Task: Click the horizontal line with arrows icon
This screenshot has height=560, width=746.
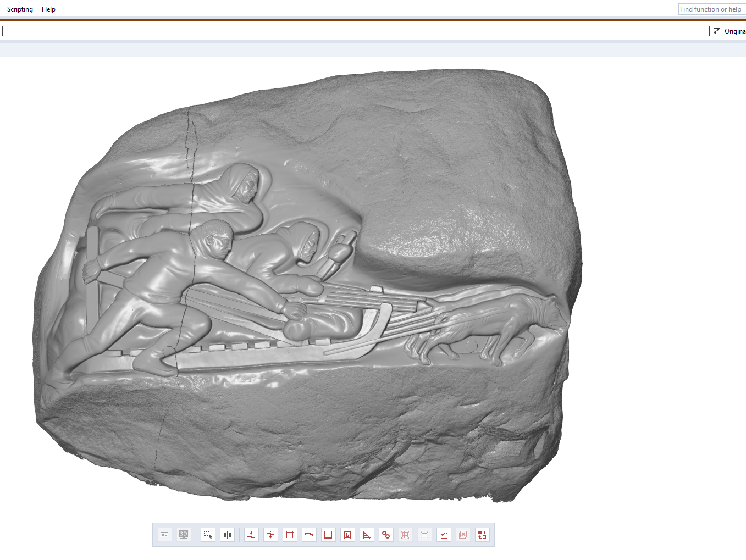Action: tap(270, 535)
